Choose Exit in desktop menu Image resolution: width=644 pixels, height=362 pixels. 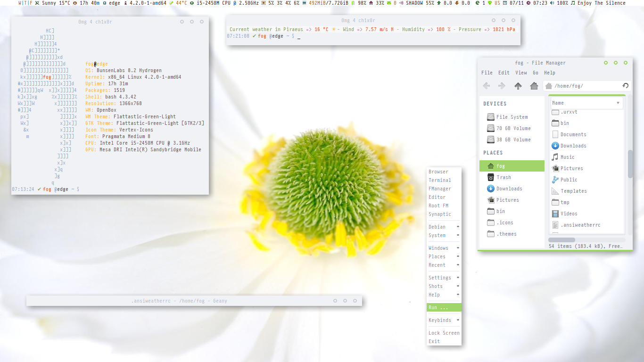pyautogui.click(x=444, y=341)
